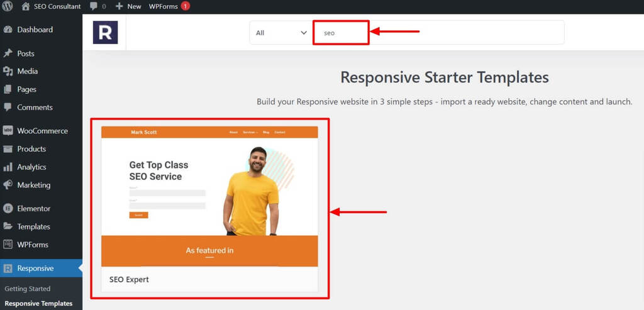This screenshot has height=310, width=644.
Task: Click the WPForms sidebar icon
Action: coord(8,245)
